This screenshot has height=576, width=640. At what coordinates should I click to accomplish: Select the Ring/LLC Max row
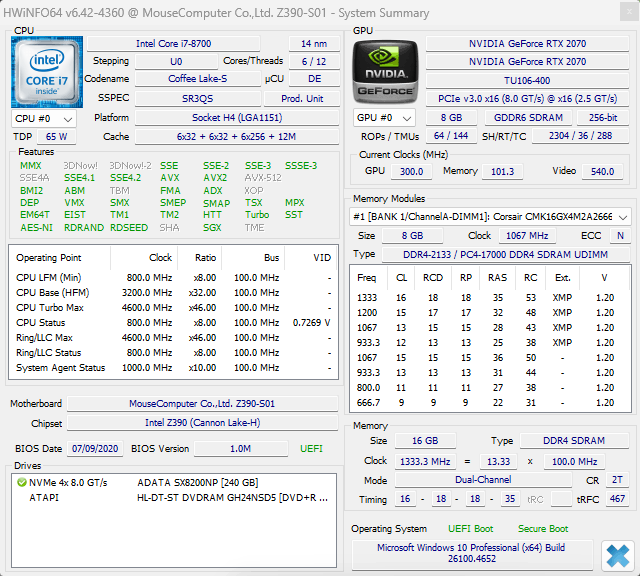tap(173, 338)
